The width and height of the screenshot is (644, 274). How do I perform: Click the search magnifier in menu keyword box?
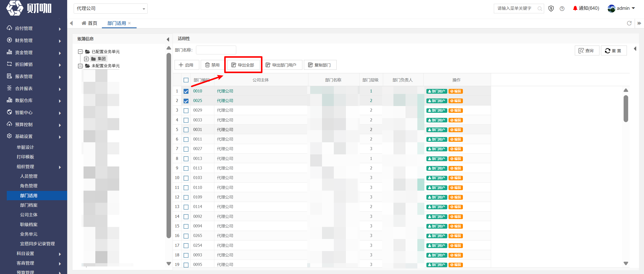(540, 9)
